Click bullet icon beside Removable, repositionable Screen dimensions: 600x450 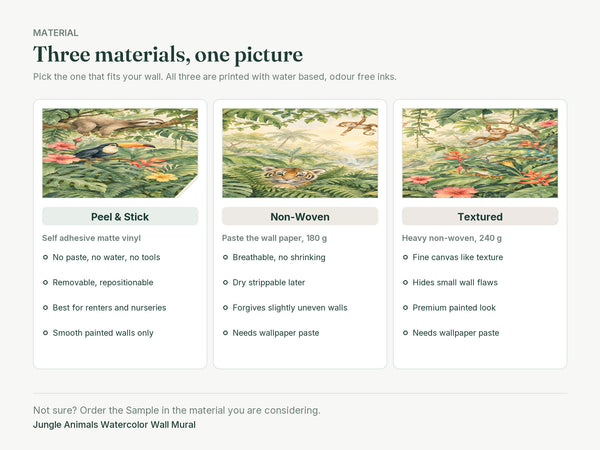coord(46,283)
